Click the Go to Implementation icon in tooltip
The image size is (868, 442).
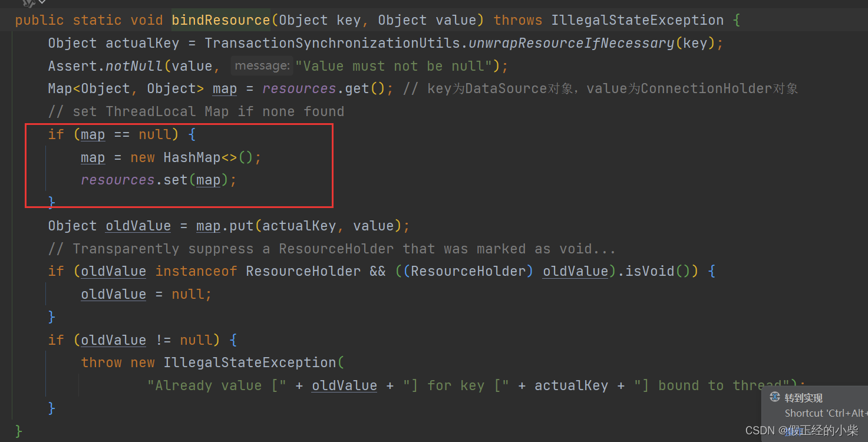click(x=775, y=397)
